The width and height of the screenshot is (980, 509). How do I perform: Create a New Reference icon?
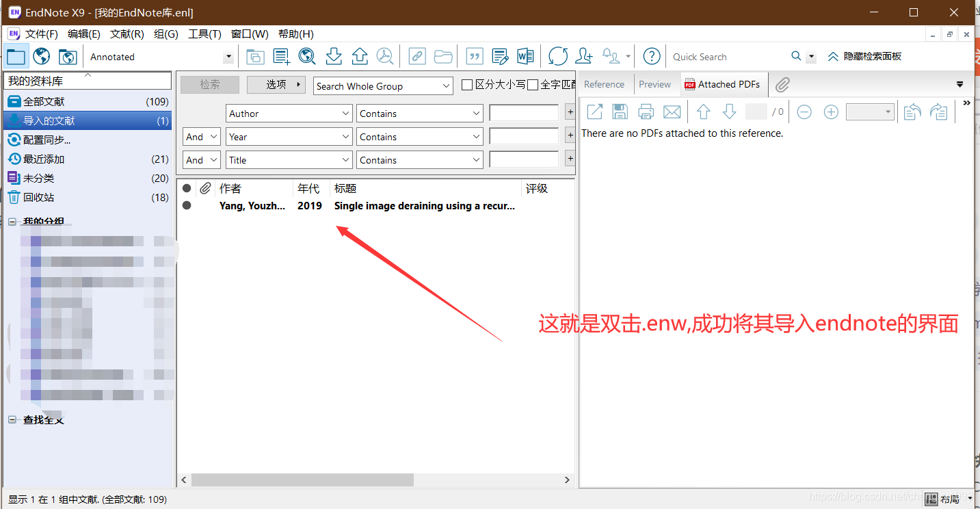[x=281, y=56]
